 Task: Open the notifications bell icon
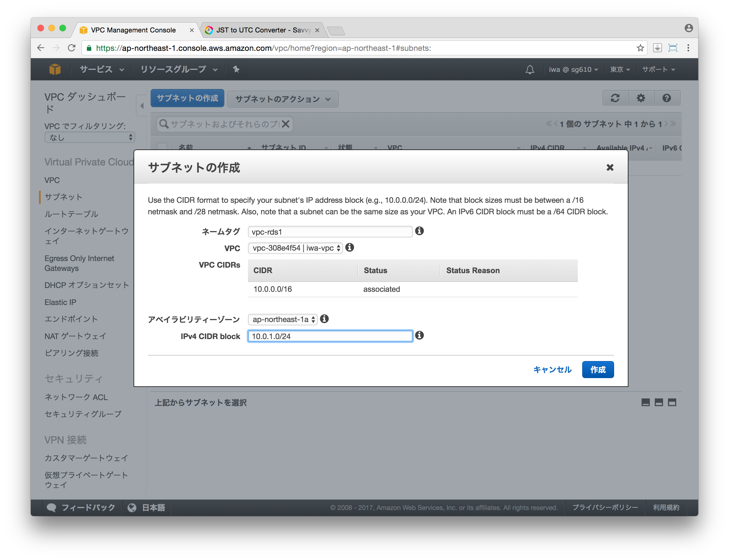point(530,70)
